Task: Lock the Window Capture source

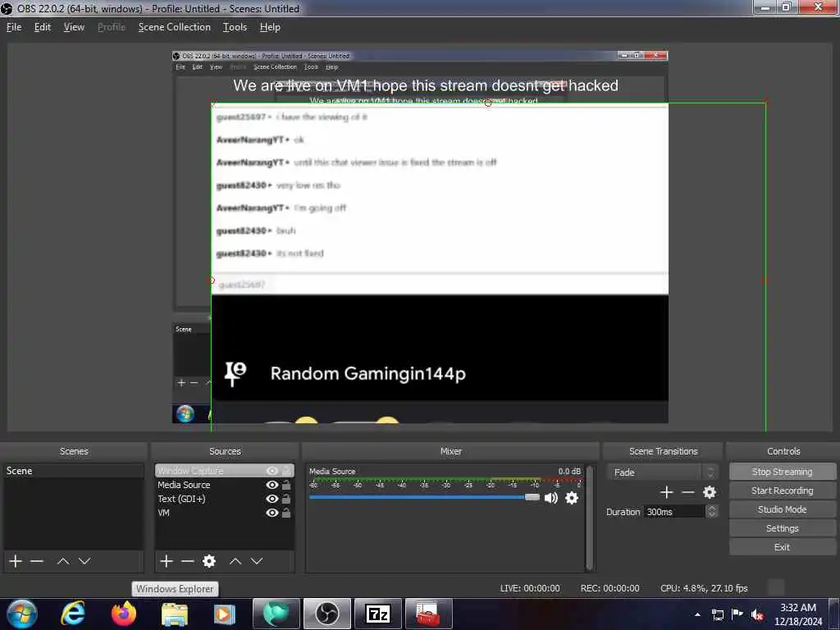Action: tap(286, 471)
